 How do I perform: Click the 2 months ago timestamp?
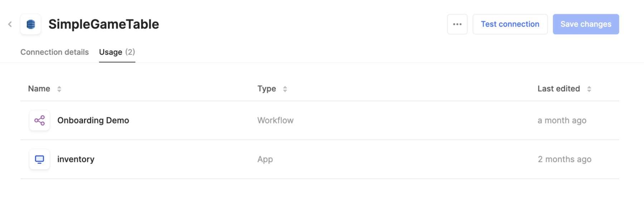564,159
